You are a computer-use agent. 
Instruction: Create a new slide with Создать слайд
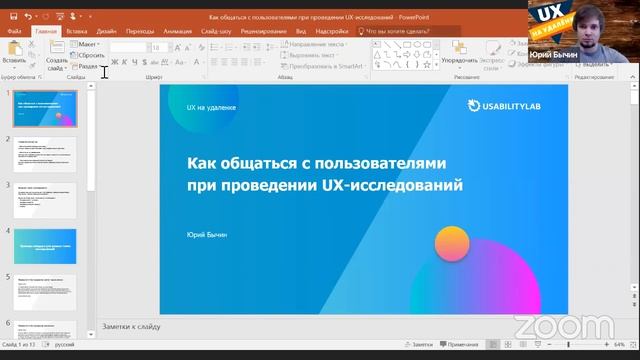pos(57,55)
